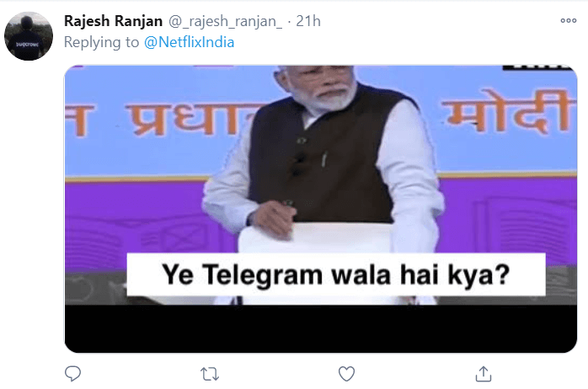This screenshot has width=588, height=389.
Task: Open the three-dot more options menu
Action: [568, 20]
